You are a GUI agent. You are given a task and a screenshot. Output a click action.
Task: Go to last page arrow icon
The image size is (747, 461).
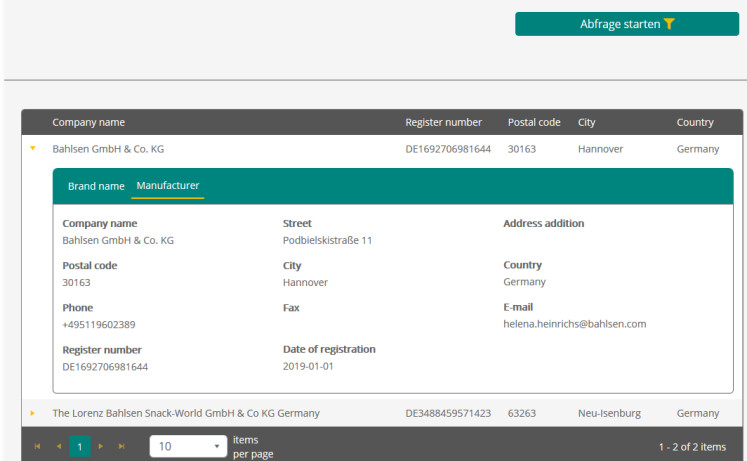point(121,446)
